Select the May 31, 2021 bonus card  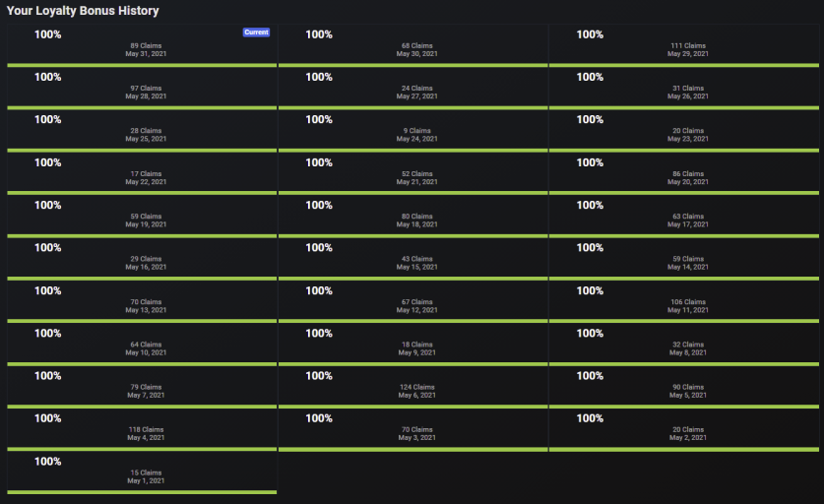142,45
